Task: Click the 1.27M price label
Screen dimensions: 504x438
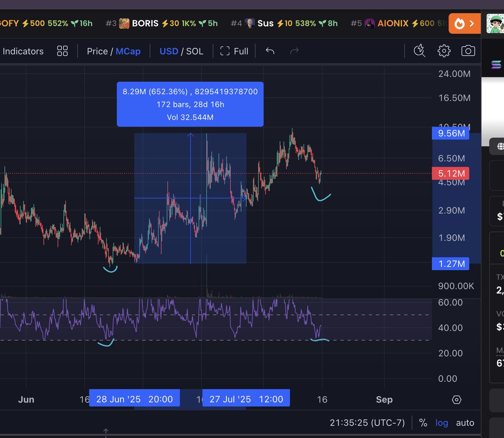Action: point(451,264)
